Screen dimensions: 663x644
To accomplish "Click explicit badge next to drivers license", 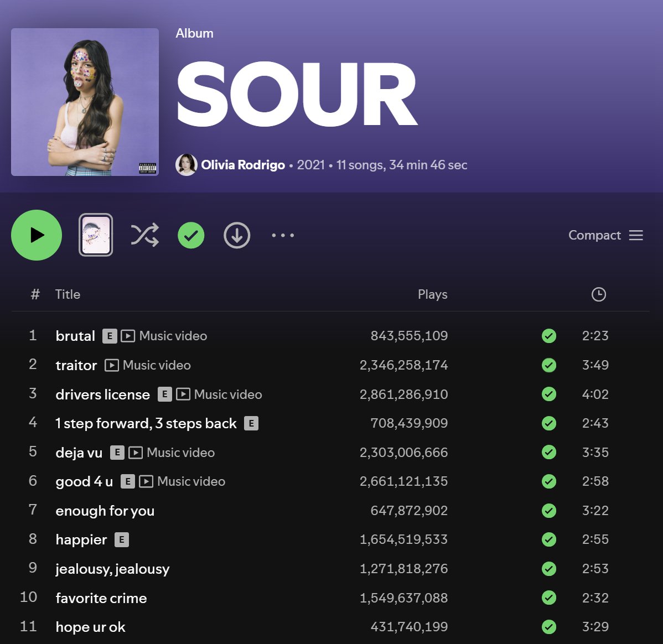I will (x=164, y=394).
